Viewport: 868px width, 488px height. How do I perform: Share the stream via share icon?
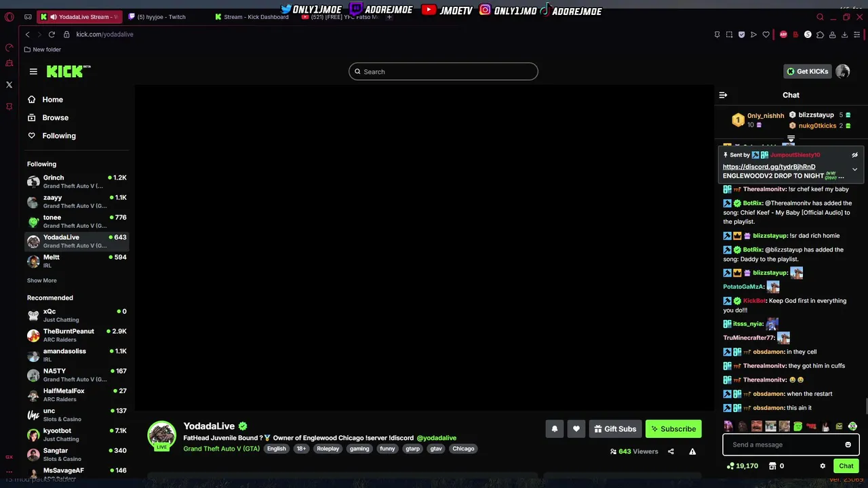(671, 451)
